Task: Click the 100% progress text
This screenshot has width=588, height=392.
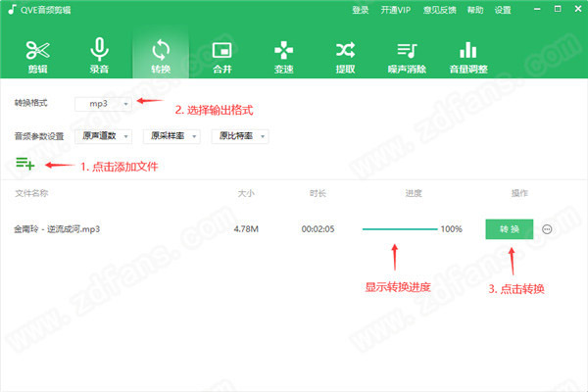Action: 451,228
